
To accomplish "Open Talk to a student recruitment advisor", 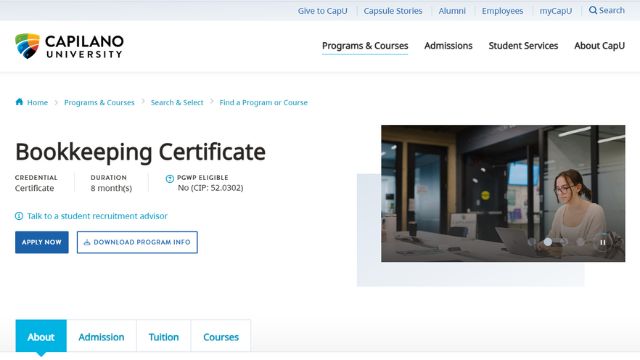I will (97, 216).
